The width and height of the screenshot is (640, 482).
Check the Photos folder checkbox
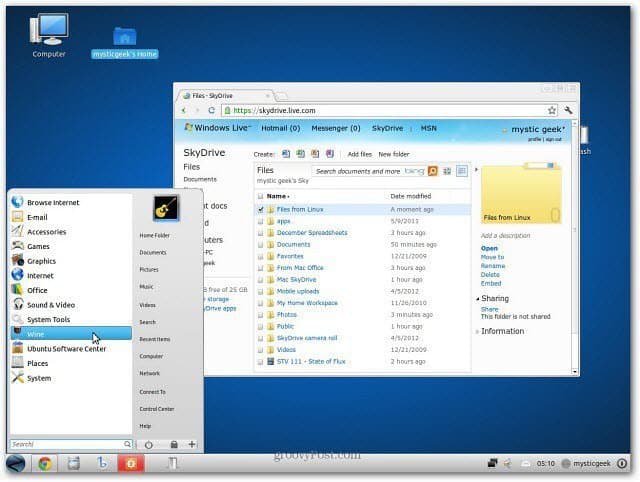260,315
